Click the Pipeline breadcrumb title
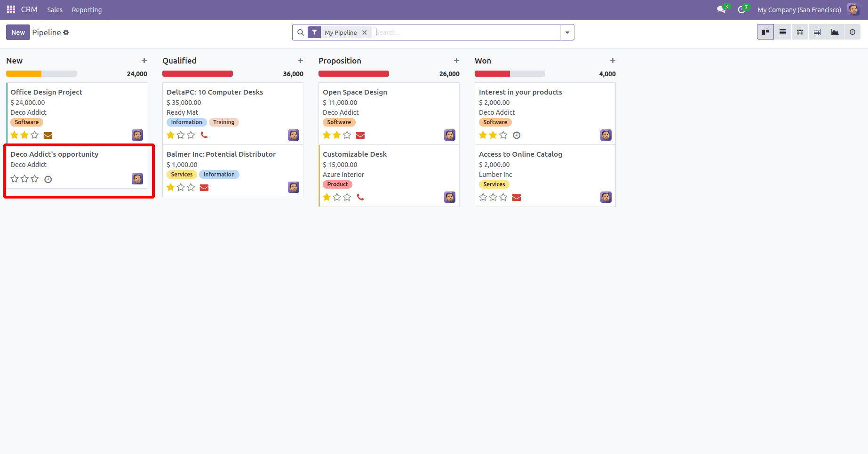868x454 pixels. coord(47,32)
